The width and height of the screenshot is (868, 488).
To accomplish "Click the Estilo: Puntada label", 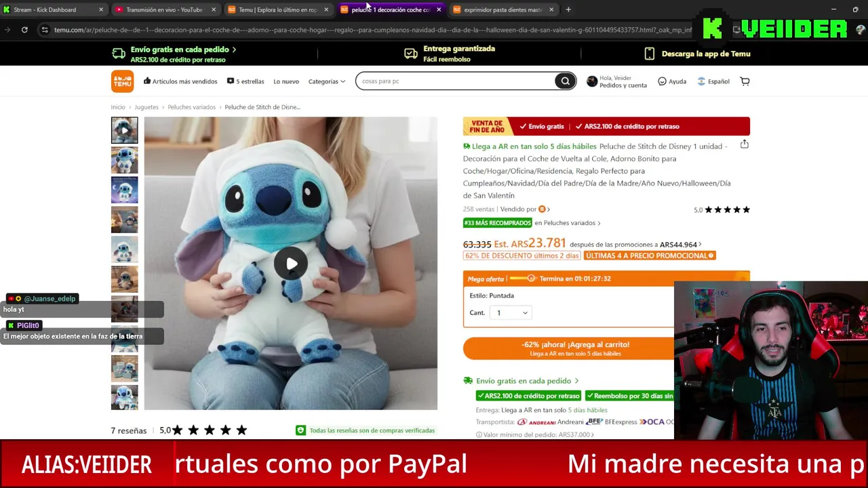I will point(492,296).
